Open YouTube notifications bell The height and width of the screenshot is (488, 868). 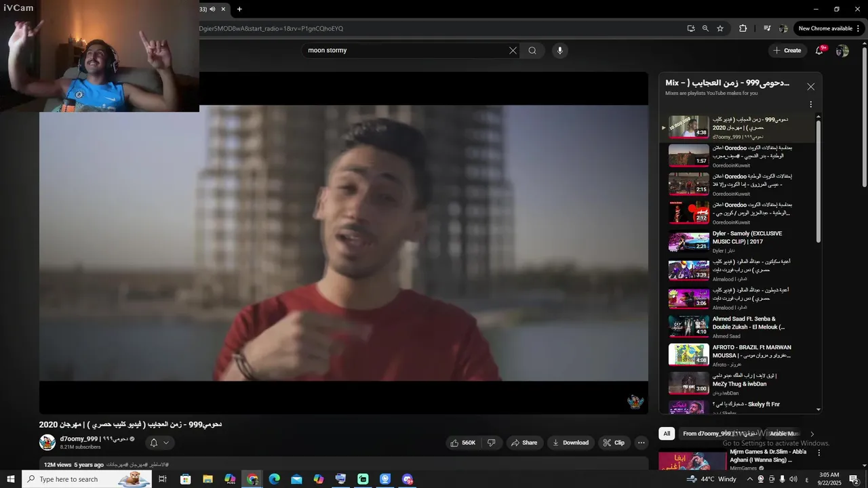[819, 50]
